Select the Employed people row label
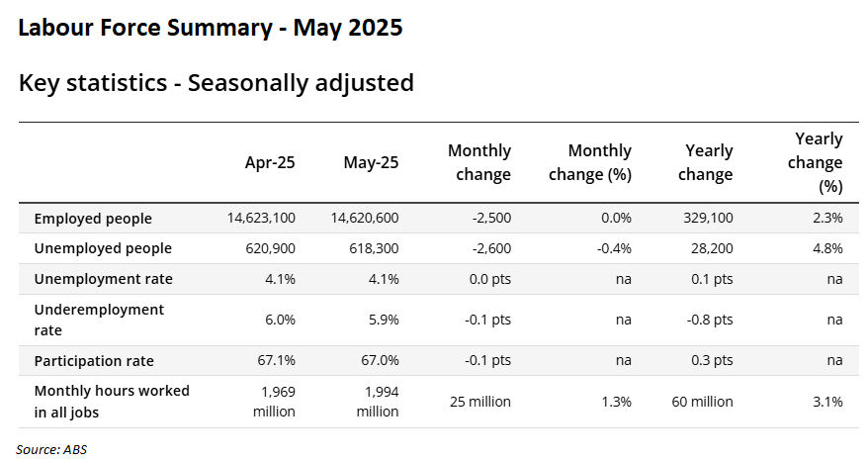This screenshot has width=868, height=461. click(x=93, y=219)
